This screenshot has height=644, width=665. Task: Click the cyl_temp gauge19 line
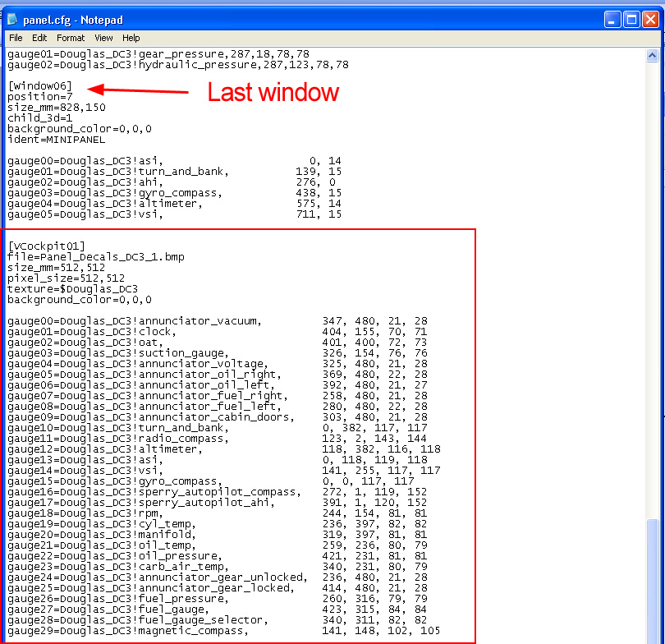(x=217, y=524)
